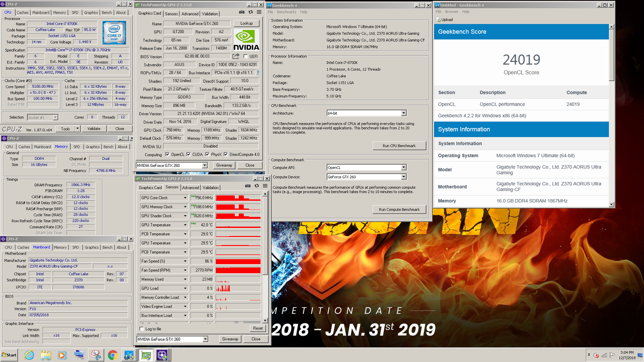Expand the Architecture 64-bit dropdown
Screen dimensions: 644x362
[x=404, y=113]
